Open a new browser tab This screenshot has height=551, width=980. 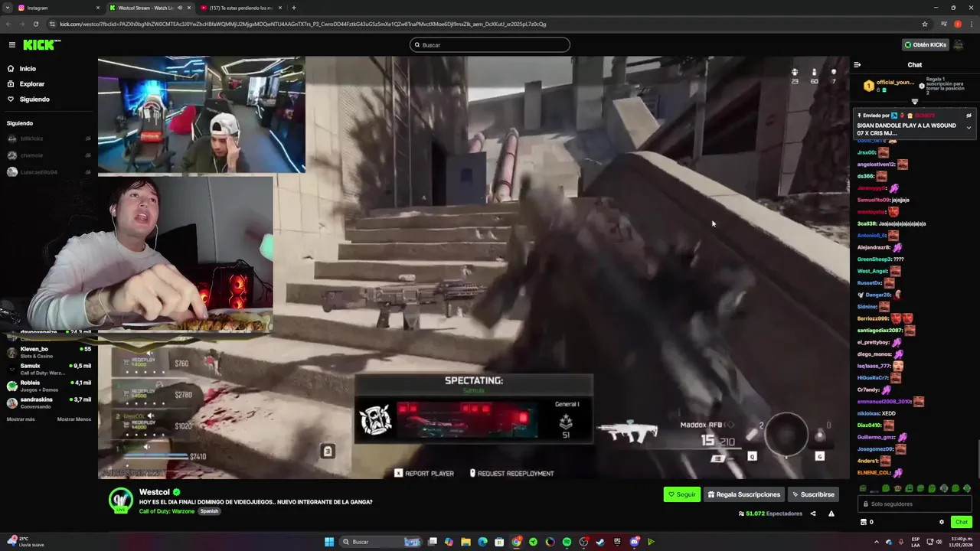(294, 8)
